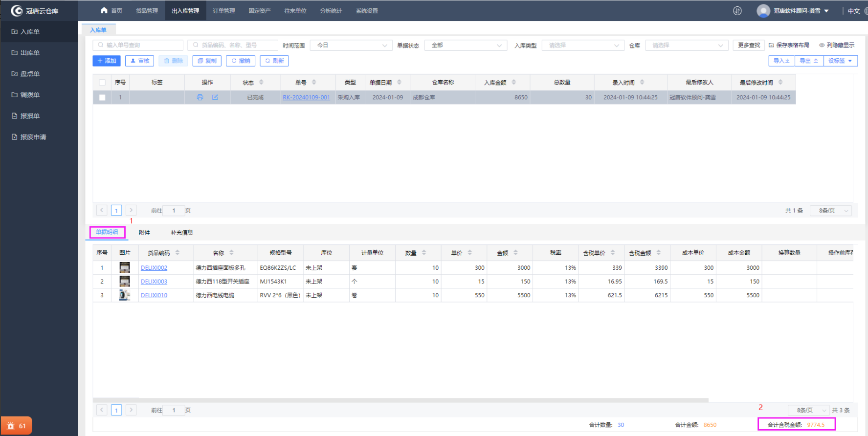Click the user avatar icon
The width and height of the screenshot is (868, 436).
(763, 11)
